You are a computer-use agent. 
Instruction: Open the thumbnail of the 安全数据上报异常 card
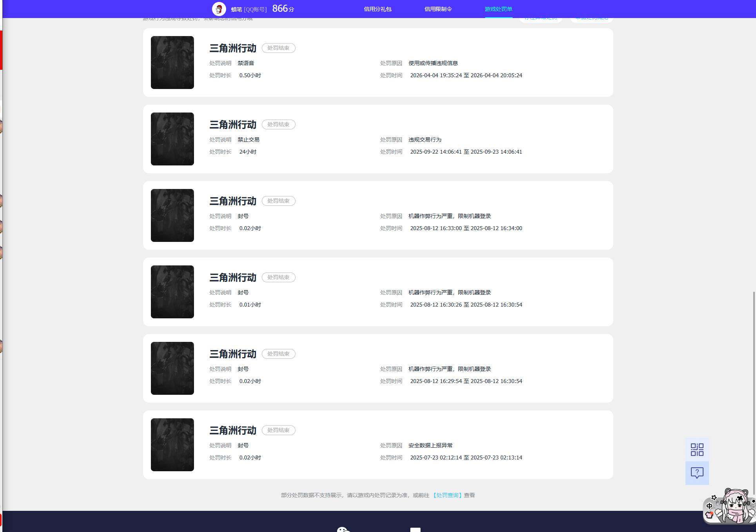172,445
